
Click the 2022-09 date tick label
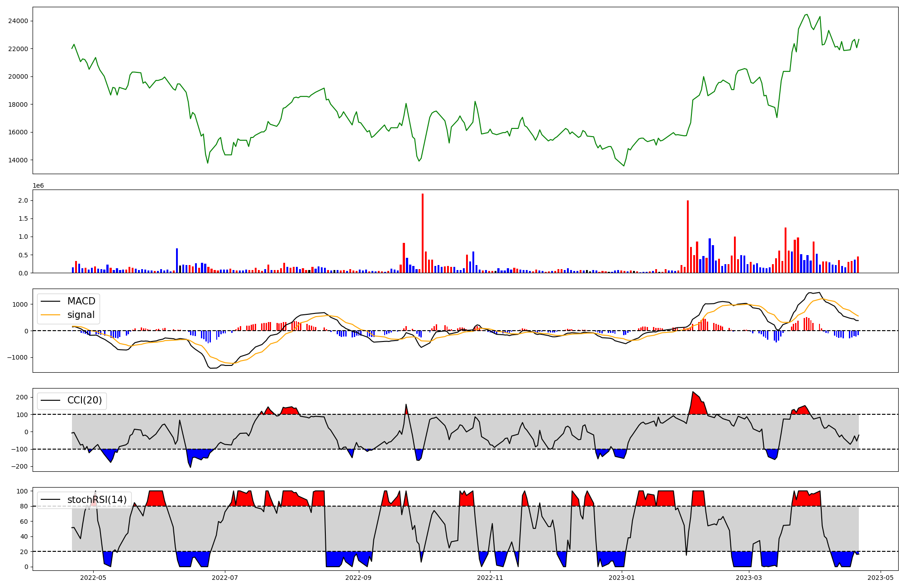point(358,578)
